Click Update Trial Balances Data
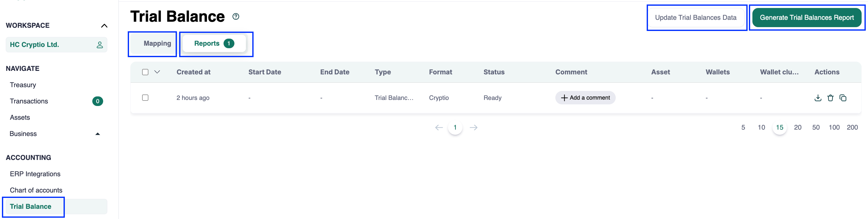The image size is (868, 219). pos(696,18)
